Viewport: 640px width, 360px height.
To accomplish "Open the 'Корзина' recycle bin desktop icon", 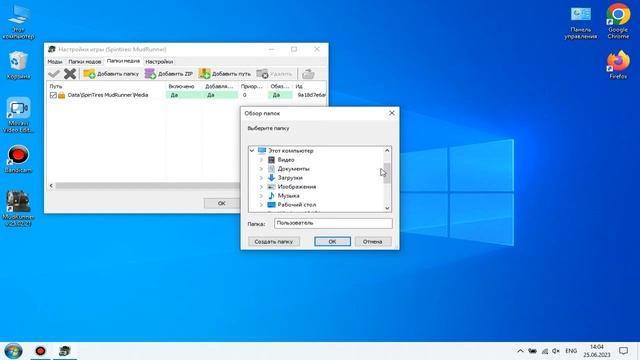I will click(x=18, y=65).
